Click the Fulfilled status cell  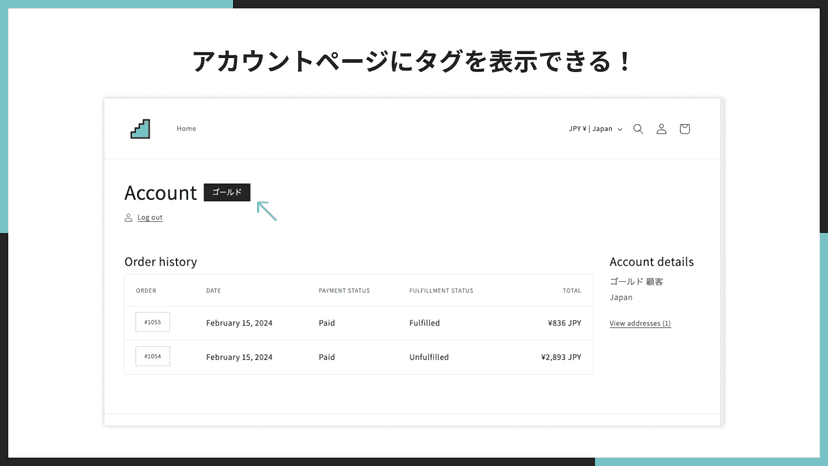(x=425, y=323)
